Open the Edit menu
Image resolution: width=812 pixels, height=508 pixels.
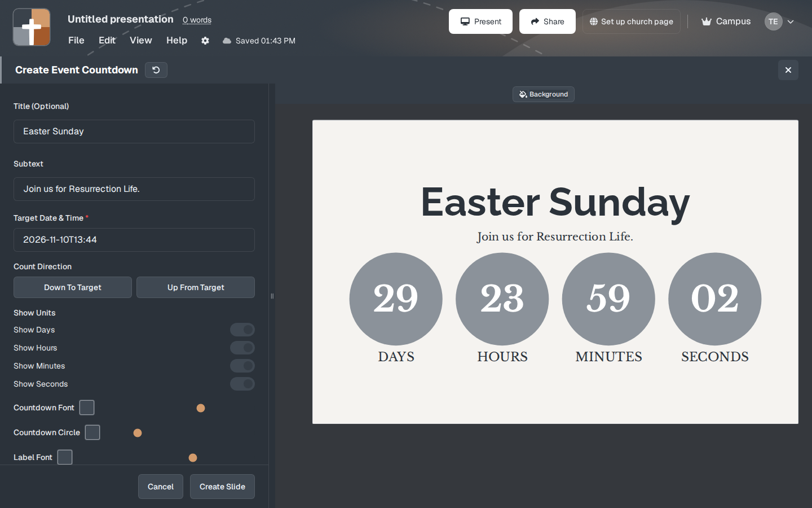(x=107, y=41)
